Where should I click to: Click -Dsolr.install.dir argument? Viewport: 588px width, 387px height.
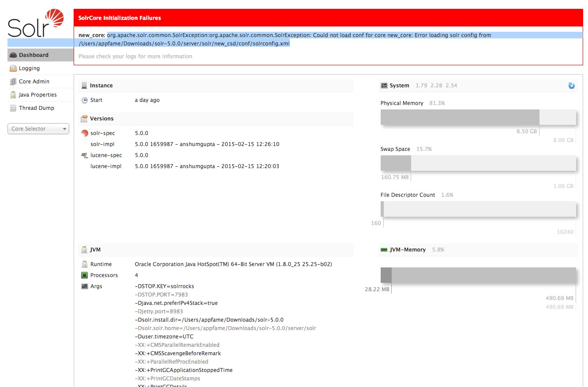[x=209, y=320]
